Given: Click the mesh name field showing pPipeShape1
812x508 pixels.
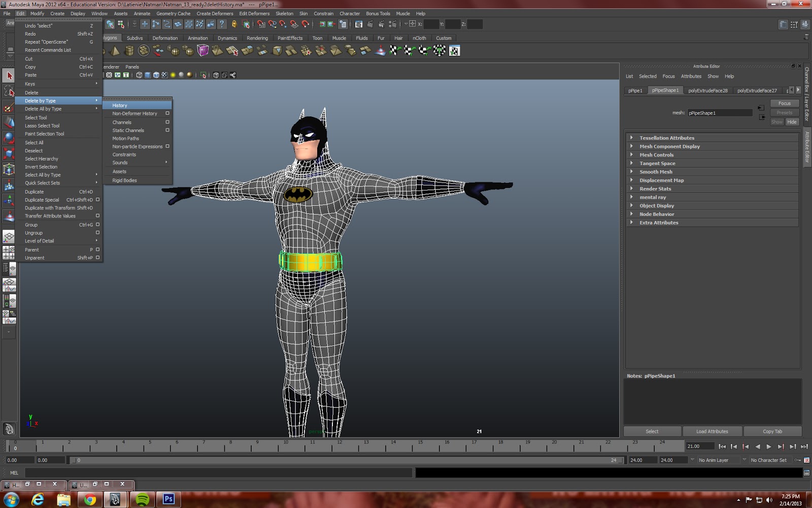Looking at the screenshot, I should (719, 113).
